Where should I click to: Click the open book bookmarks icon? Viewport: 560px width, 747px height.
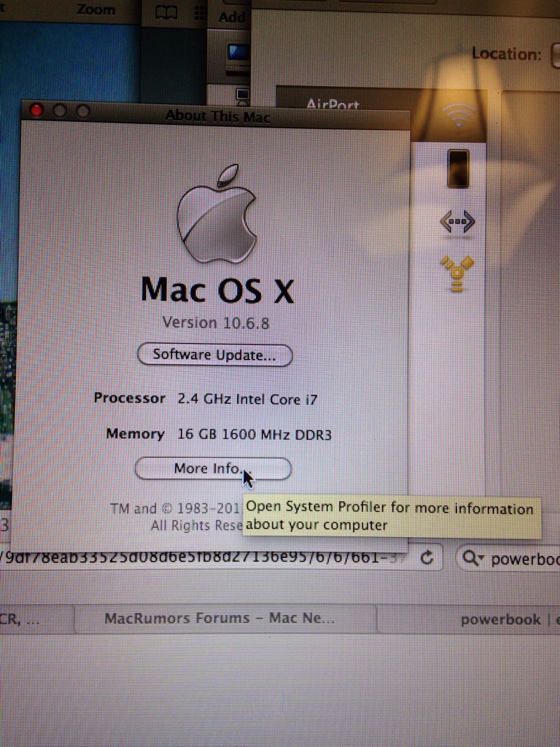(167, 13)
